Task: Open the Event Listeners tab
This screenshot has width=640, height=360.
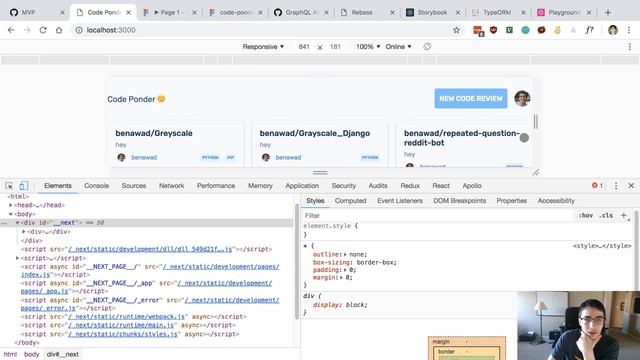Action: [x=400, y=201]
